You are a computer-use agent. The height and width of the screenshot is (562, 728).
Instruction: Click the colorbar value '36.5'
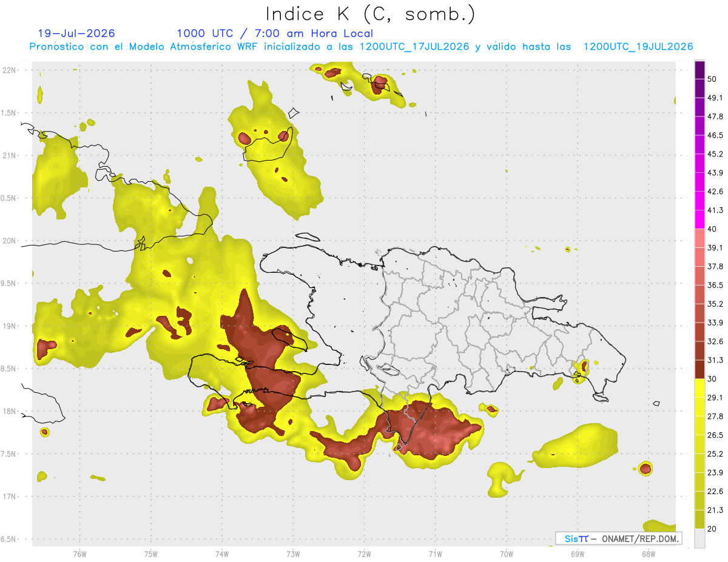[x=715, y=285]
